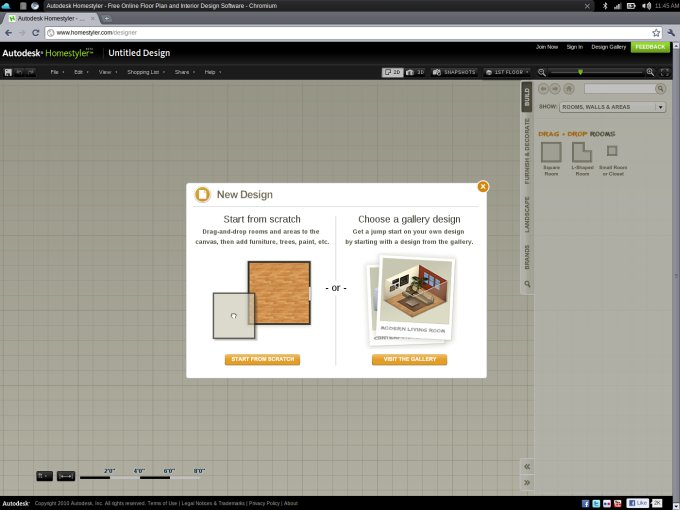Open the Edit menu

point(81,72)
